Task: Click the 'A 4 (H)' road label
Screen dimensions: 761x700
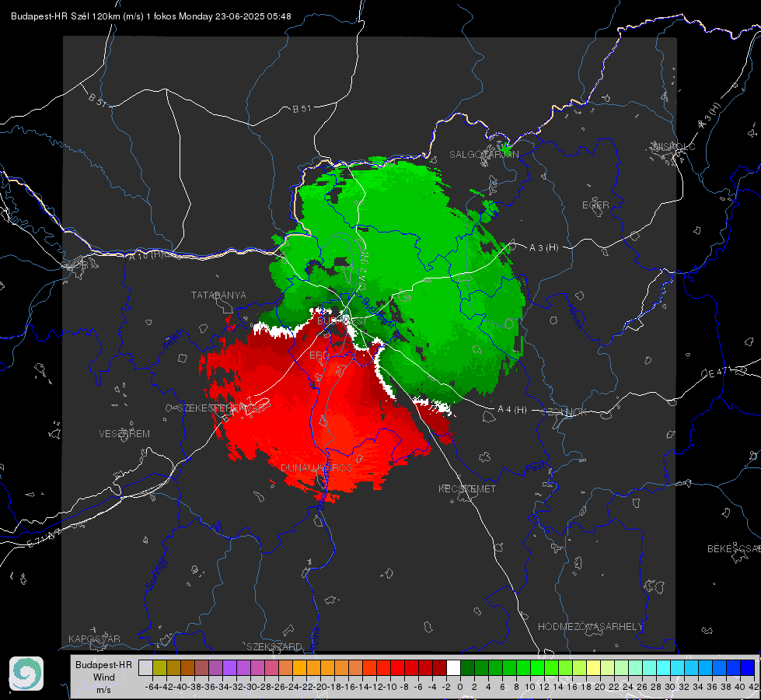Action: [512, 410]
